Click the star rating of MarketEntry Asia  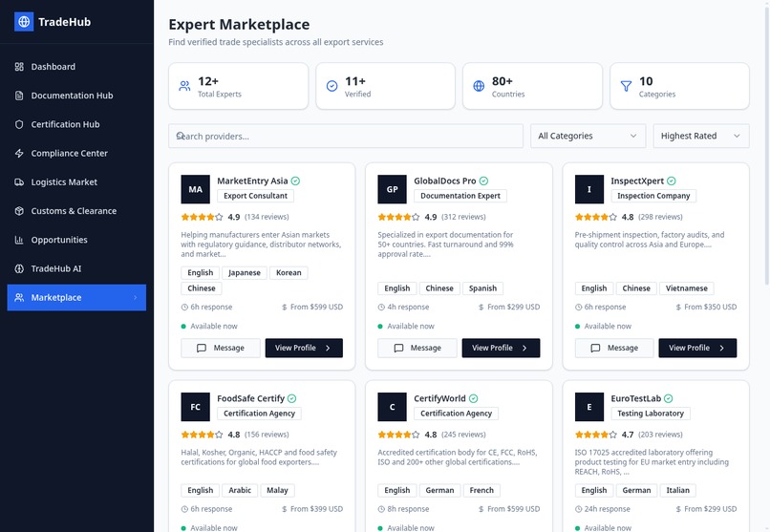pos(202,217)
